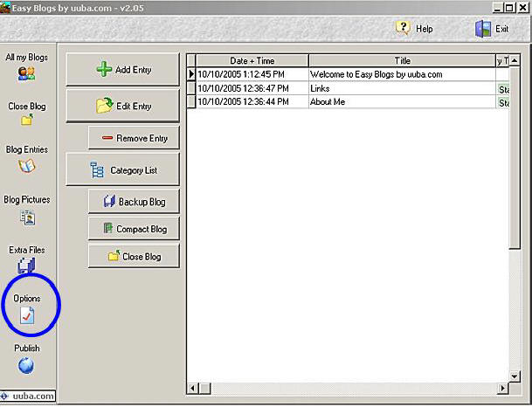
Task: Click the Help text label
Action: click(x=424, y=29)
